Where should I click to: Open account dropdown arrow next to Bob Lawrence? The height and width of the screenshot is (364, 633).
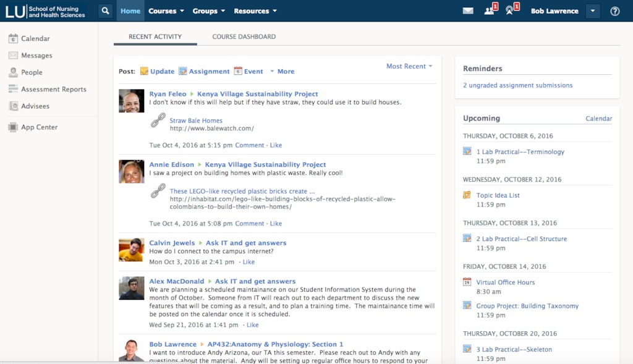[x=593, y=11]
